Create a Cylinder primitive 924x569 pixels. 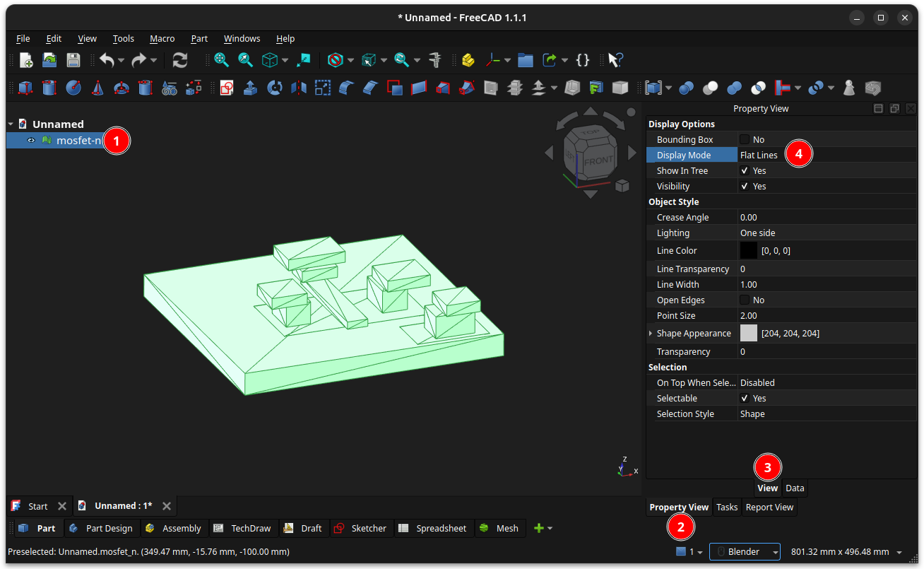click(x=49, y=88)
